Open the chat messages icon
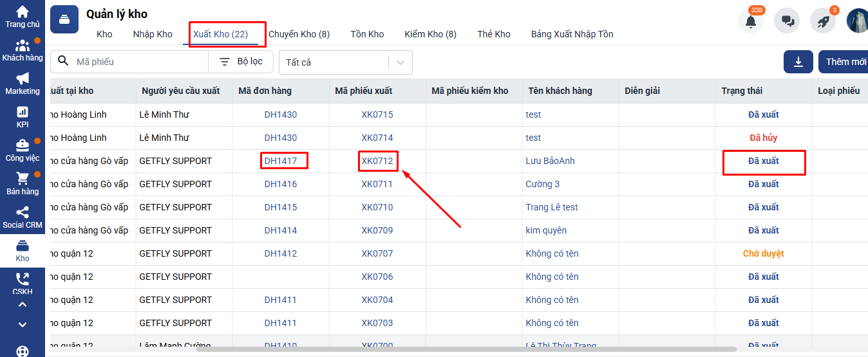 [787, 21]
